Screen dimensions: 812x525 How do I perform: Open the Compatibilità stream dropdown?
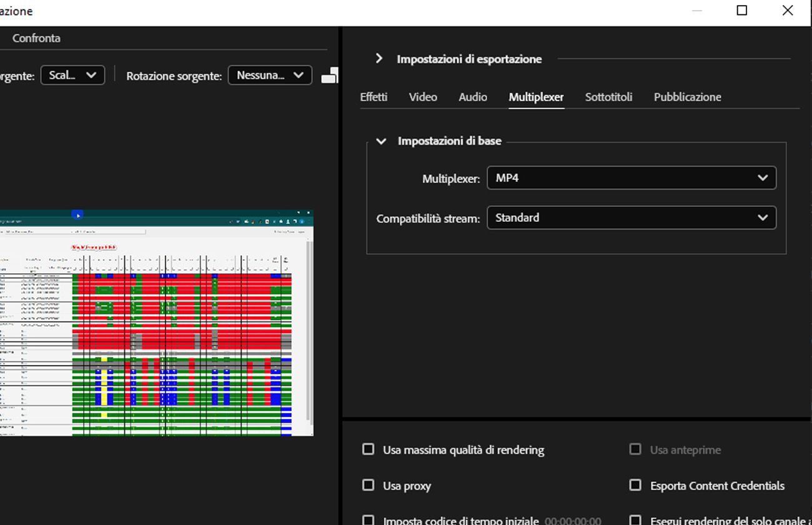[x=631, y=218]
